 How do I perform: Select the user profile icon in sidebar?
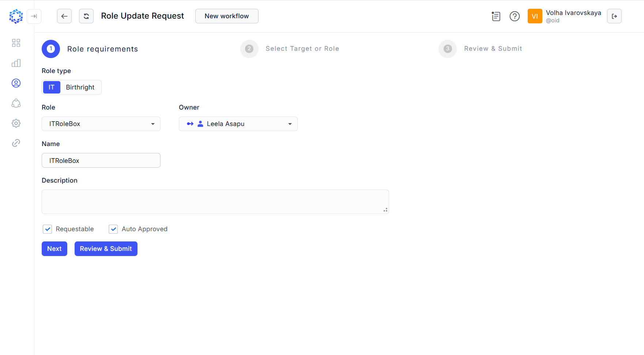coord(16,83)
